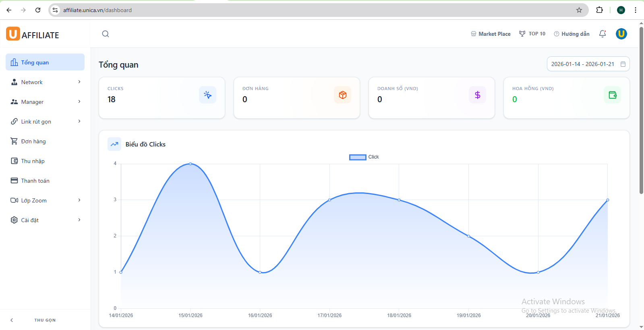Collapse sidebar with Thu gọn button
644x330 pixels.
click(45, 320)
